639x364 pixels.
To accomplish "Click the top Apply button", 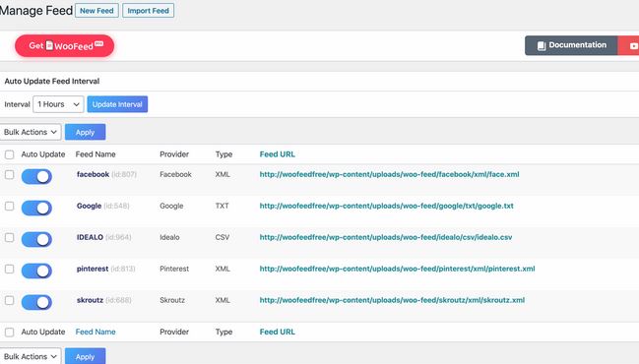I will pyautogui.click(x=86, y=132).
